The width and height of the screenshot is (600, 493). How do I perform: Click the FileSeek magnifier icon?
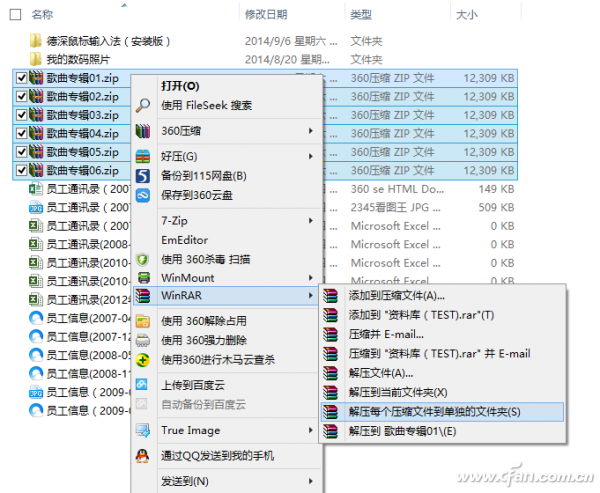click(143, 105)
